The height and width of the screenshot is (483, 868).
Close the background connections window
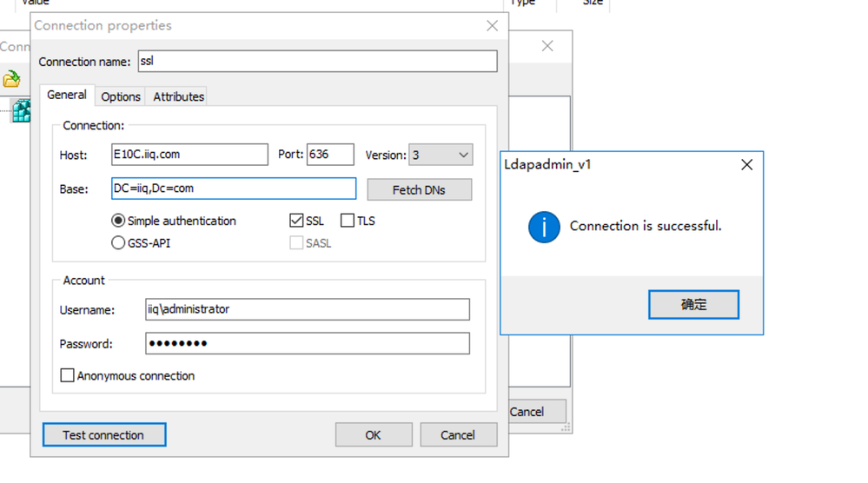click(x=547, y=46)
